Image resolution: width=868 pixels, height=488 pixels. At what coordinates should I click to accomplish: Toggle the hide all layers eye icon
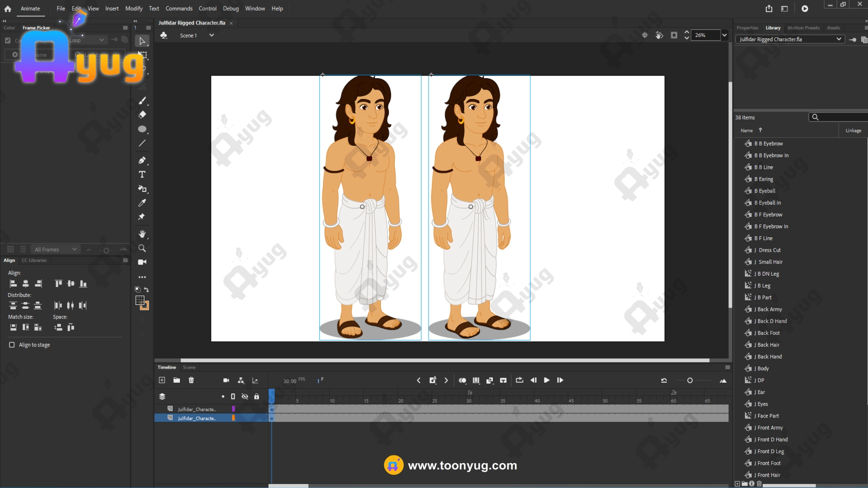tap(245, 397)
